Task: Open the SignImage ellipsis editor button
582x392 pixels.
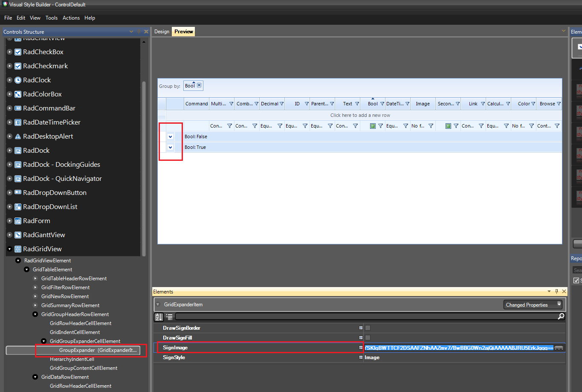Action: pos(559,348)
